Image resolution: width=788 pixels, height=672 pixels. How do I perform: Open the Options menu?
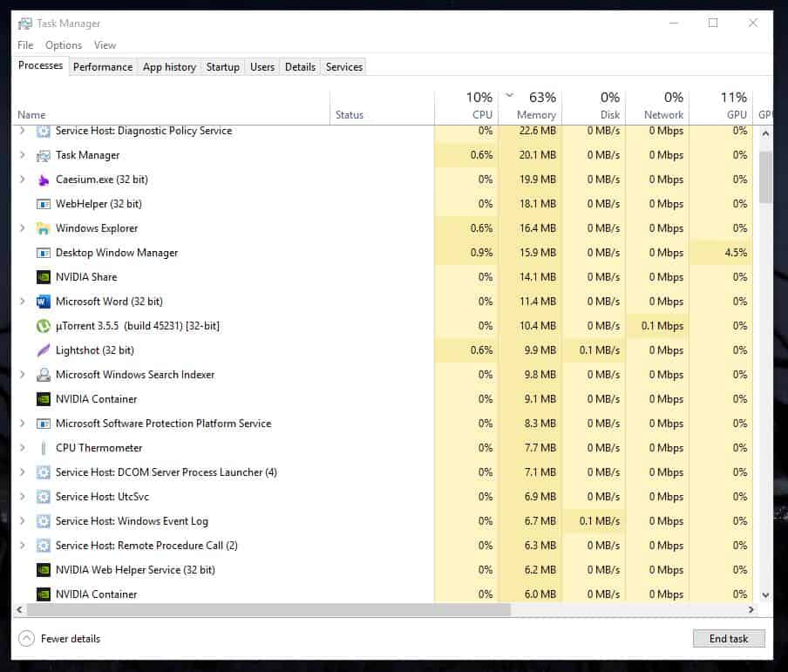(x=64, y=45)
